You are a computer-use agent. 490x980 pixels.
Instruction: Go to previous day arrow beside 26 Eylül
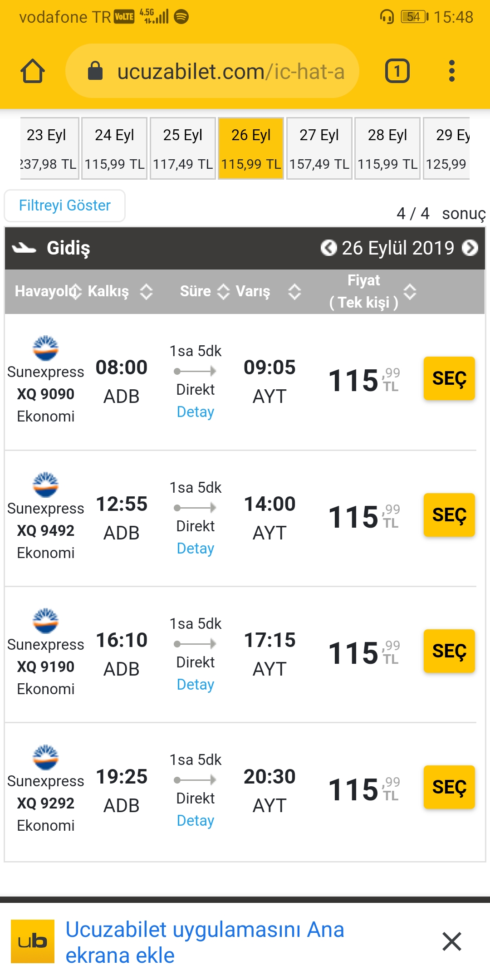pyautogui.click(x=328, y=248)
